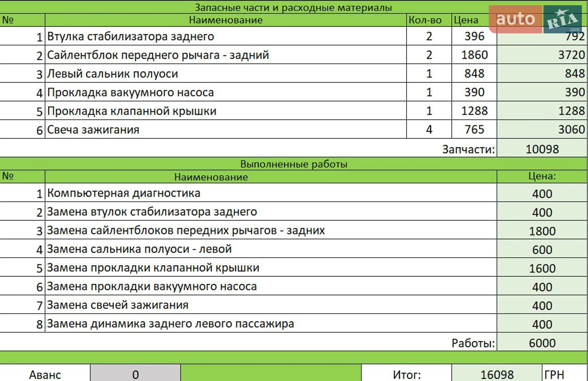Click the 'Свеча зажигания' cell
This screenshot has height=381, width=588.
226,129
